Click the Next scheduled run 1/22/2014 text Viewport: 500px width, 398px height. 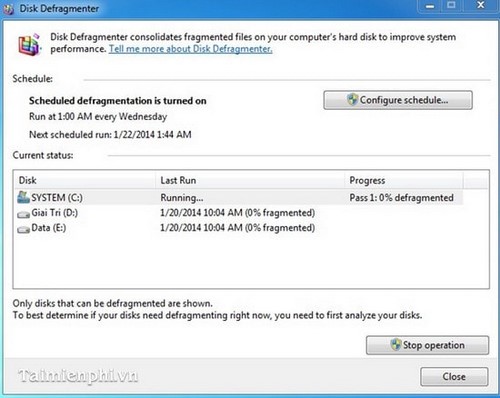(x=110, y=135)
